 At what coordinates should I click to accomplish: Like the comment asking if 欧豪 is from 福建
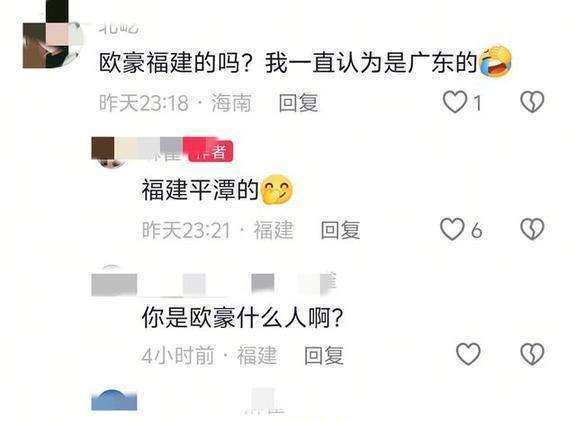[x=455, y=102]
